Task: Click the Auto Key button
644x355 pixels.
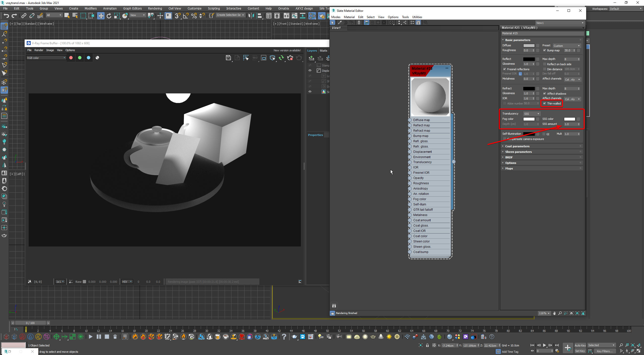Action: [x=580, y=345]
